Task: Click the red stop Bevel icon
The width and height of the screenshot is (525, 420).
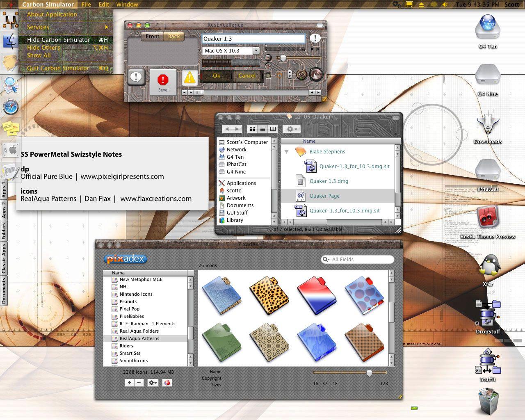Action: pos(163,81)
